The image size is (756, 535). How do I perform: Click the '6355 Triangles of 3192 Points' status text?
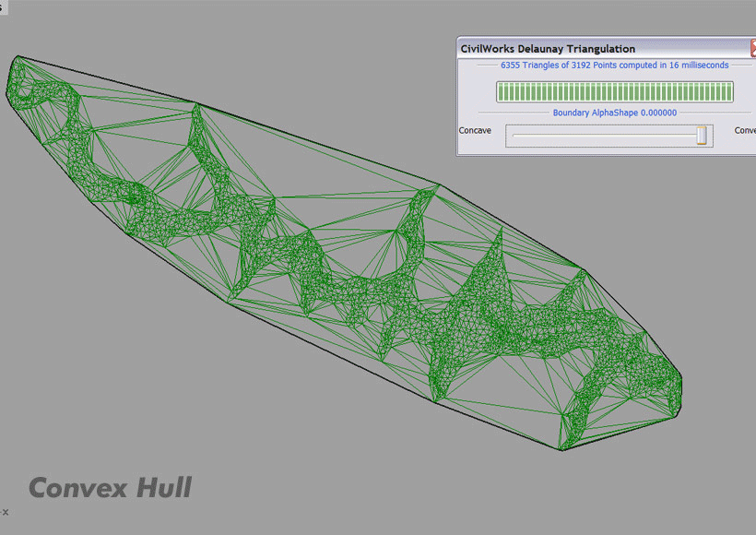click(614, 65)
